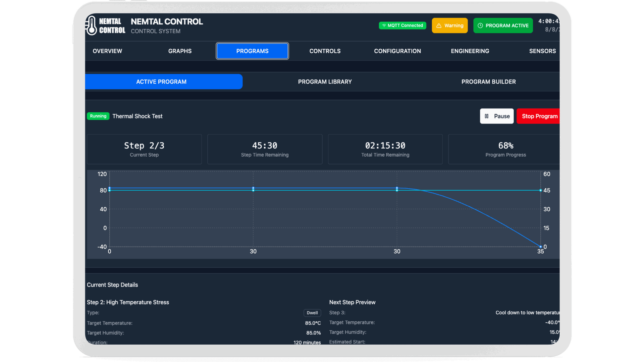
Task: Open the Program Library sub-tab
Action: [325, 82]
